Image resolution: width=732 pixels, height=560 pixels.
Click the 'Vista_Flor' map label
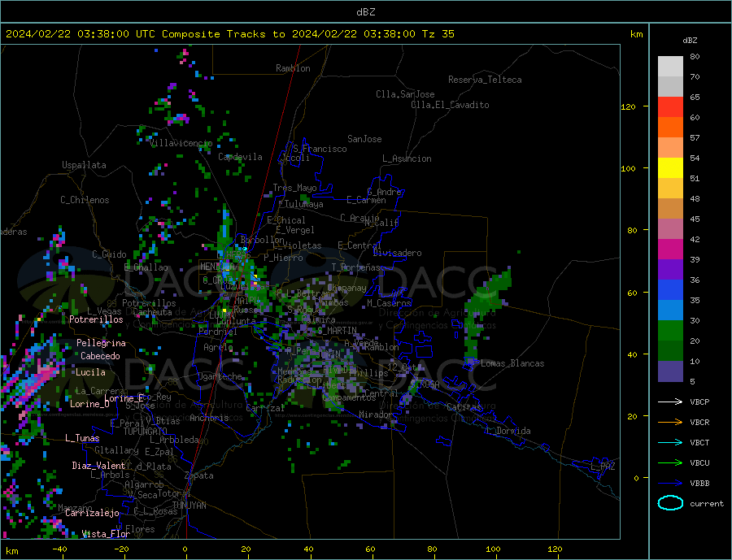pyautogui.click(x=106, y=534)
